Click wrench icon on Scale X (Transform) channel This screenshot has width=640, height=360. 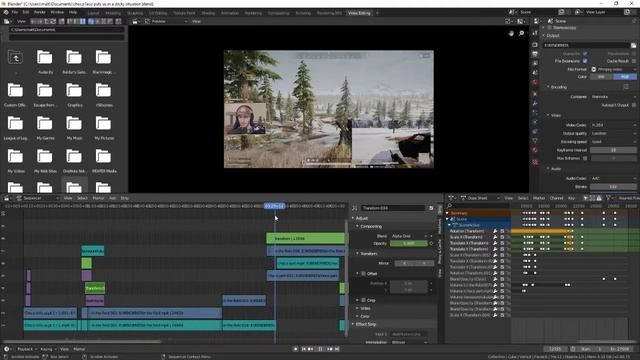coord(496,237)
